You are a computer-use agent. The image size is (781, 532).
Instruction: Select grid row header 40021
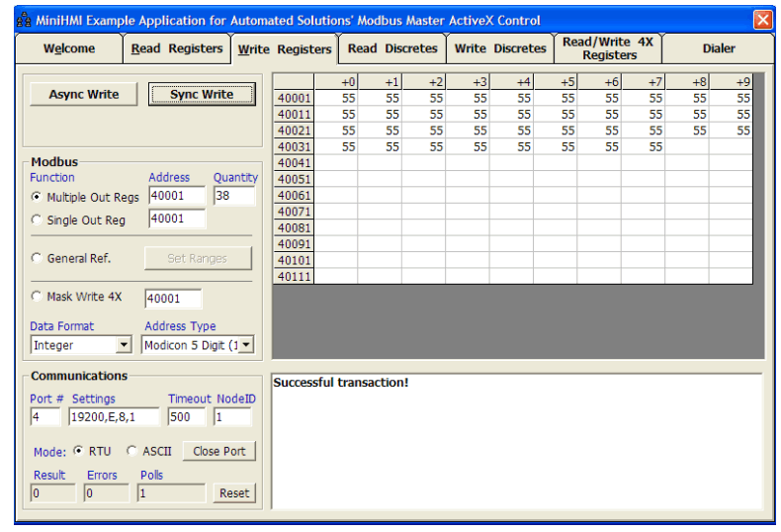click(x=294, y=131)
